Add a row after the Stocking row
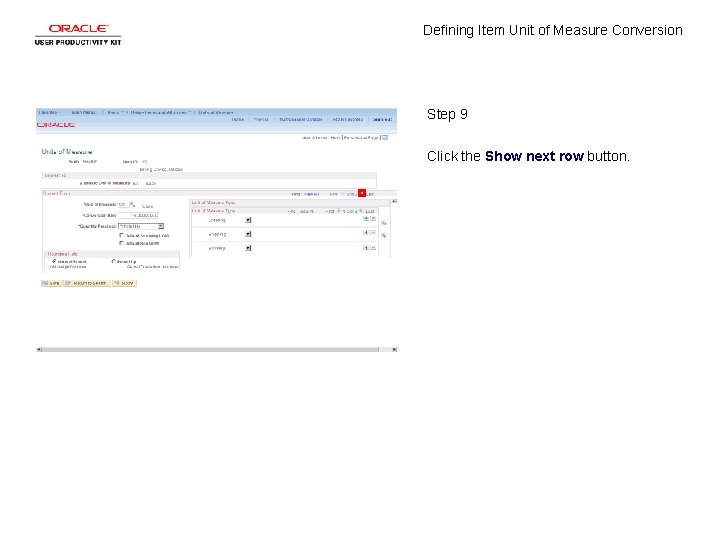Image resolution: width=720 pixels, height=540 pixels. point(366,248)
